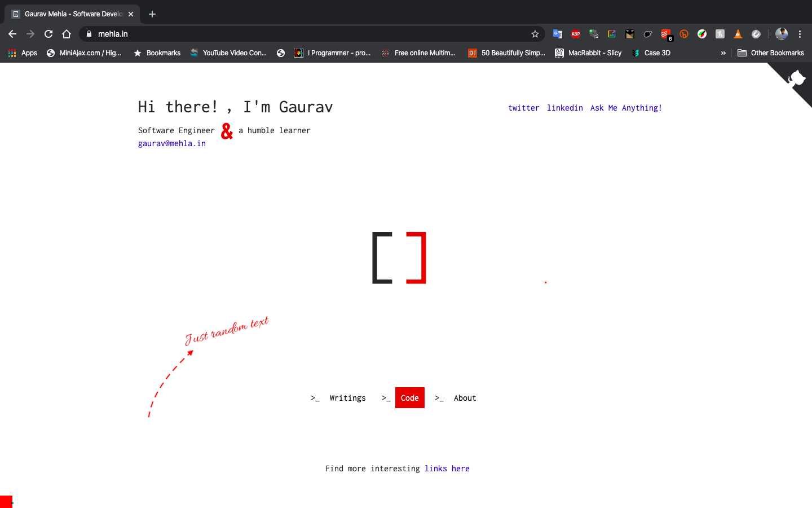This screenshot has width=812, height=508.
Task: Click the red Code button
Action: [x=410, y=397]
